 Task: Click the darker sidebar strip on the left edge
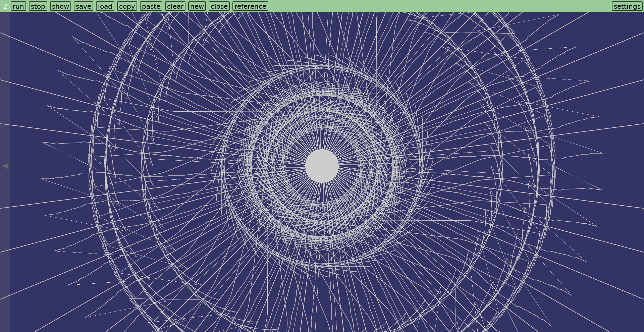pos(5,235)
